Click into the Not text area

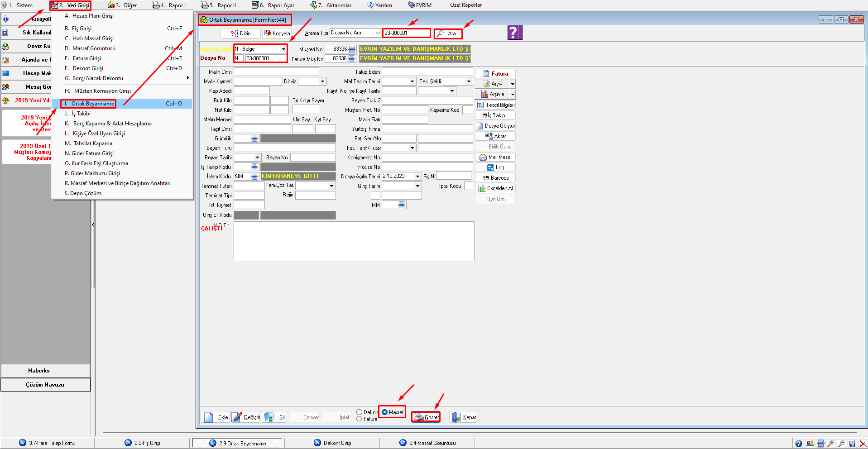[x=354, y=241]
